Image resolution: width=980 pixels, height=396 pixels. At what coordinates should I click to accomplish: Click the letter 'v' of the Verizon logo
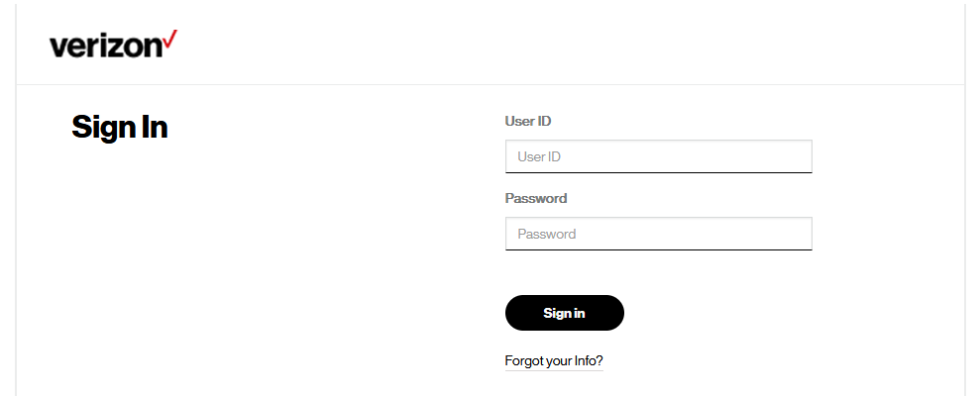point(56,49)
